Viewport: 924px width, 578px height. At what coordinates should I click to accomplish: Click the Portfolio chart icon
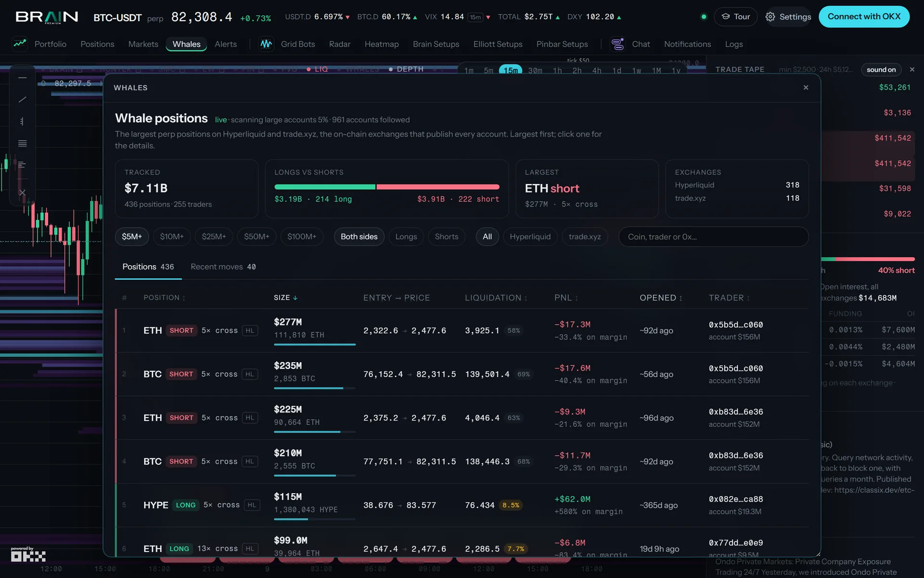tap(20, 44)
